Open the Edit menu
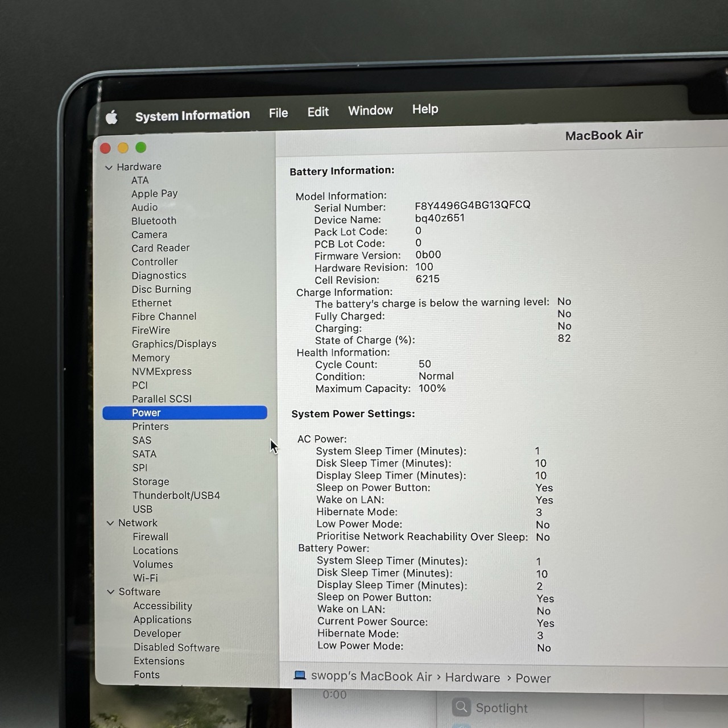 click(318, 112)
